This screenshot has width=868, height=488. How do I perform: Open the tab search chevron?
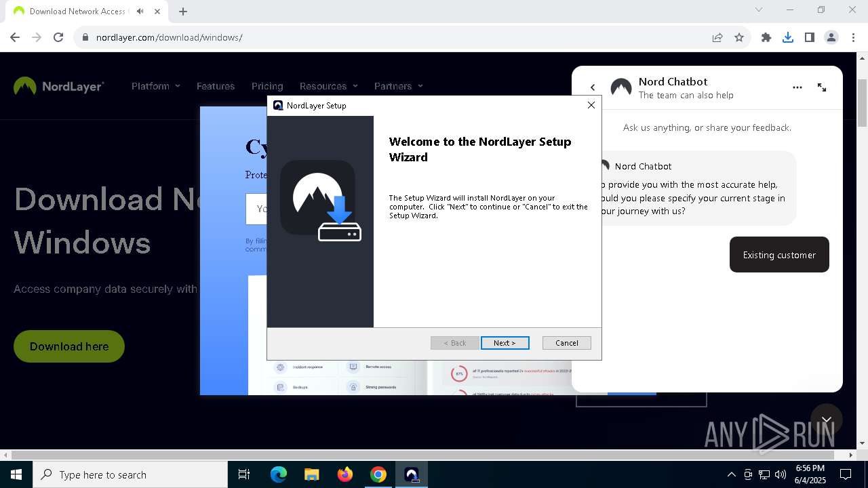[759, 9]
